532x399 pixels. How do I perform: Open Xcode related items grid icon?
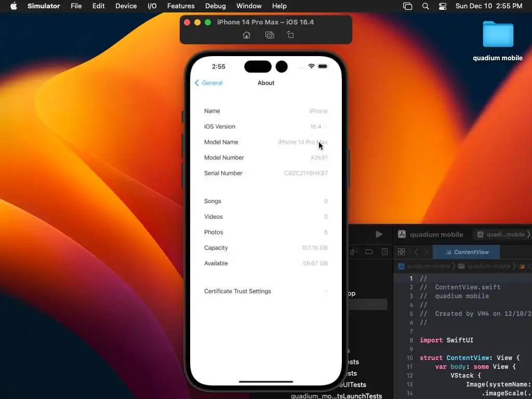pos(402,252)
